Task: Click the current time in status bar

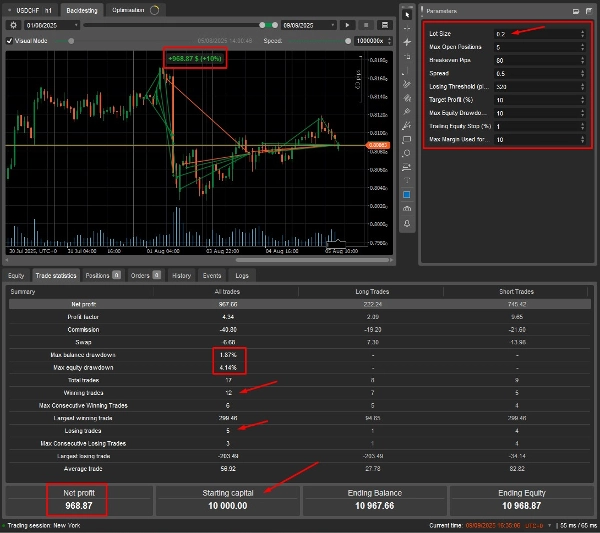Action: (493, 526)
